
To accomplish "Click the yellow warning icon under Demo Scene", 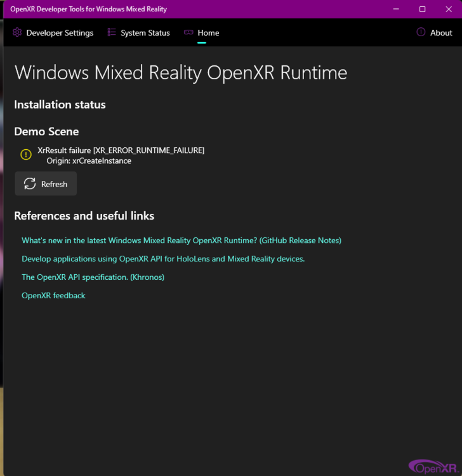I will [26, 154].
